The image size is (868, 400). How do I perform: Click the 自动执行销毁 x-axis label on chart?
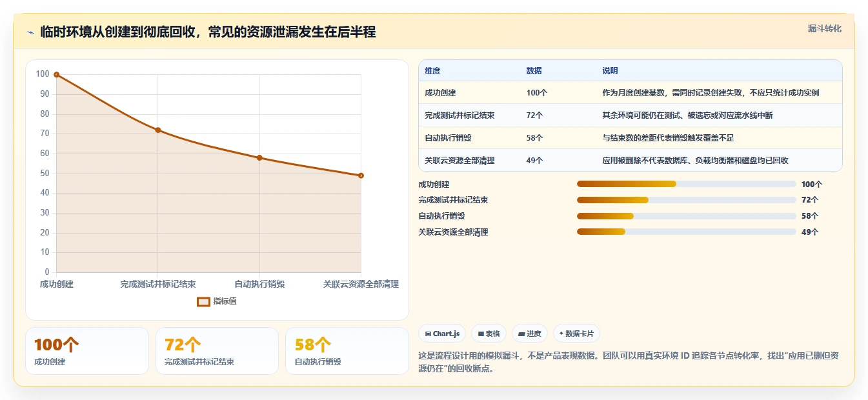(x=259, y=285)
